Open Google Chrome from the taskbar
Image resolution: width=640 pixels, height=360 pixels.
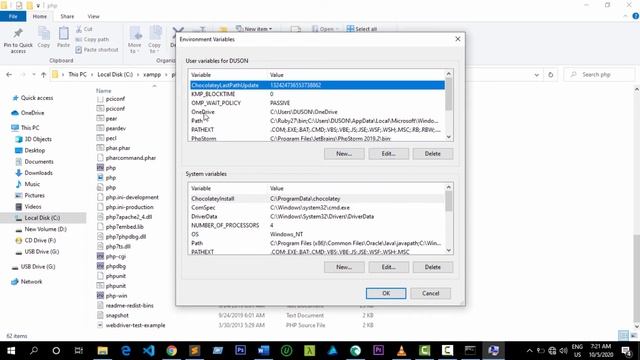point(171,351)
